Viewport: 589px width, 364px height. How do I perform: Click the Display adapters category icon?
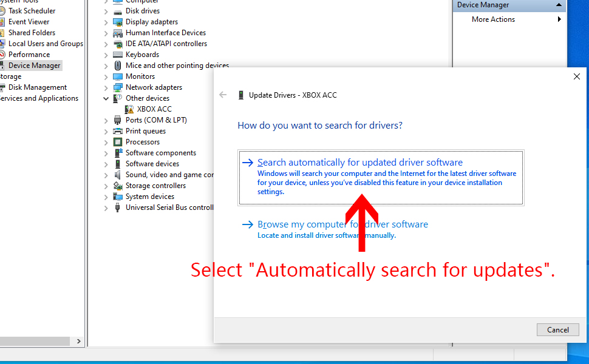(118, 22)
